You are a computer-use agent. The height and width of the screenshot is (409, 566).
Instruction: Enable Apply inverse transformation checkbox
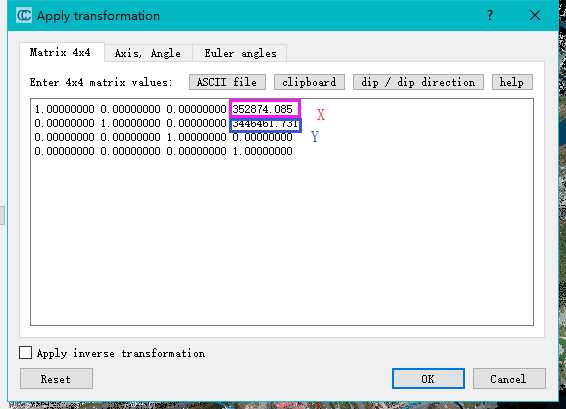click(25, 353)
